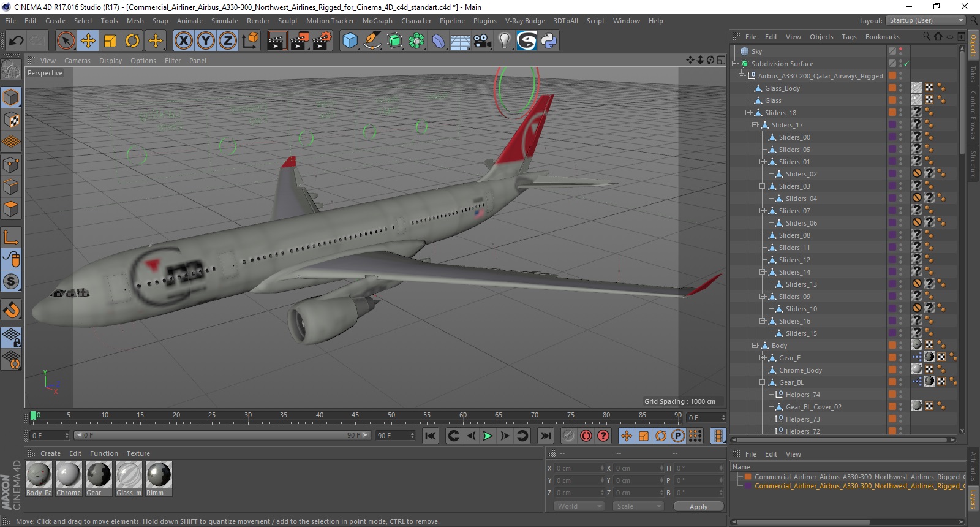Open the Layout Startup dropdown
This screenshot has height=527, width=980.
pyautogui.click(x=926, y=20)
